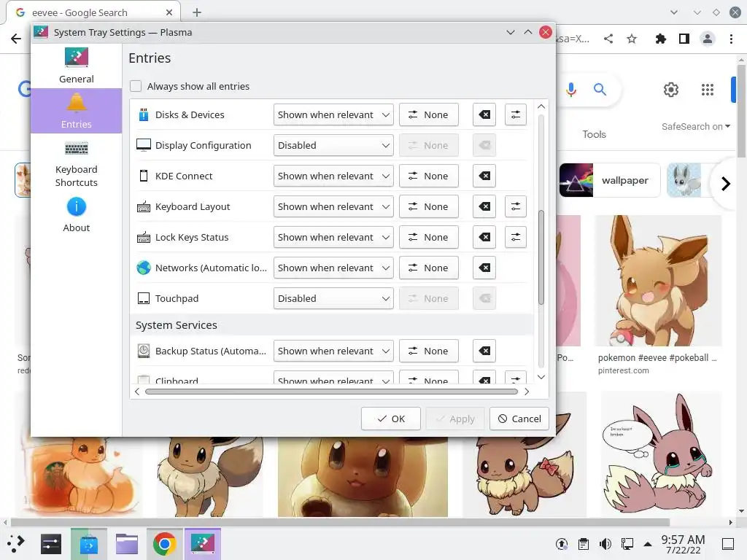Select the Entries sidebar page

(x=76, y=111)
